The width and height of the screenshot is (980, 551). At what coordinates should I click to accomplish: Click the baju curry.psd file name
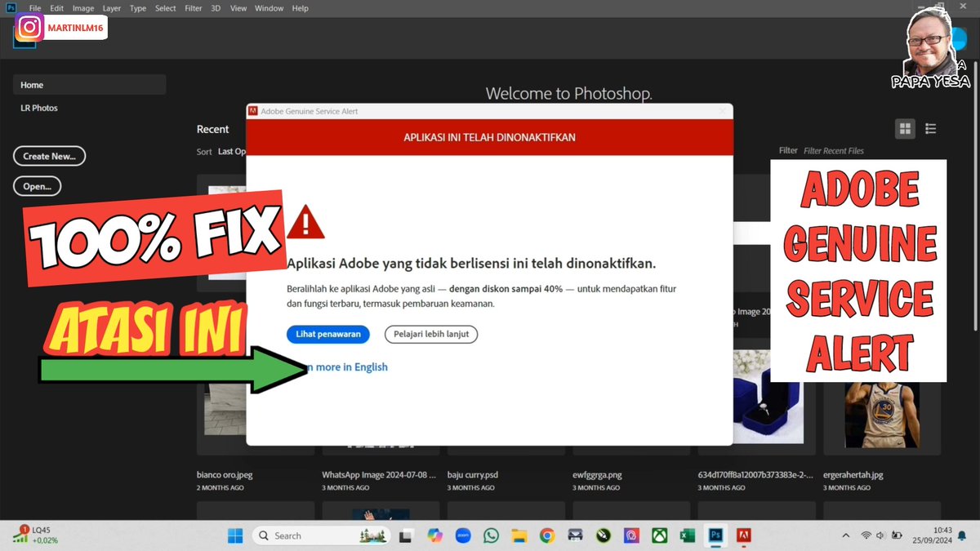(x=473, y=474)
